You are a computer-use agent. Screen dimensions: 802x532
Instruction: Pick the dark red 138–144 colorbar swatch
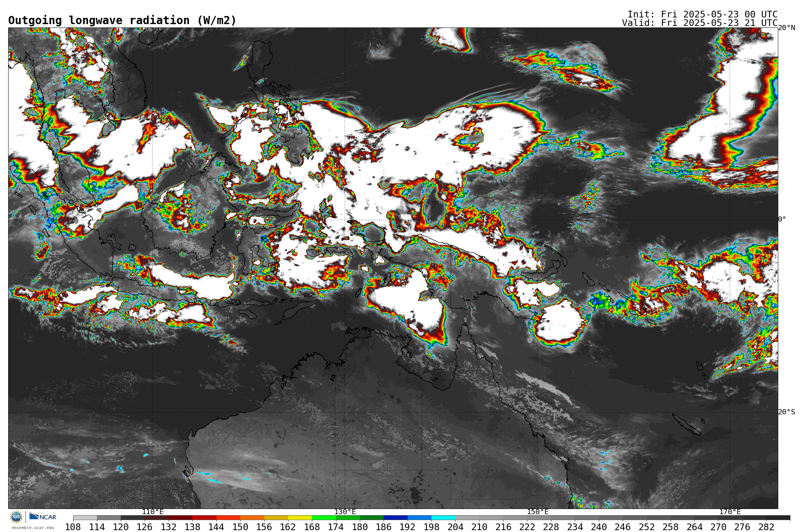click(x=204, y=518)
